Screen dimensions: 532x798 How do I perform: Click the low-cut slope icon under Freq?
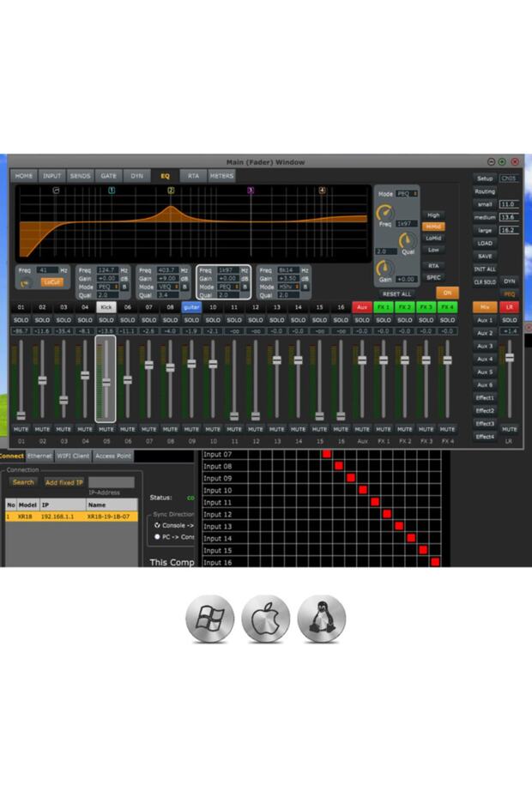pos(24,283)
